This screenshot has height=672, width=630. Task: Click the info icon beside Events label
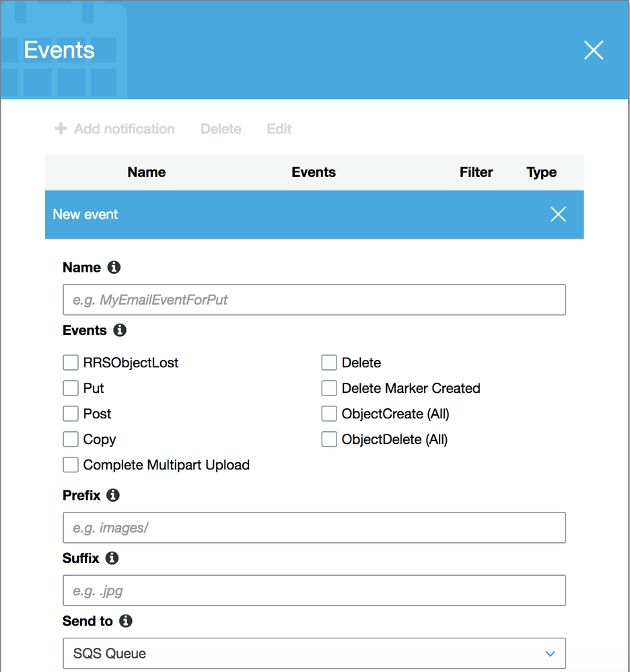120,330
